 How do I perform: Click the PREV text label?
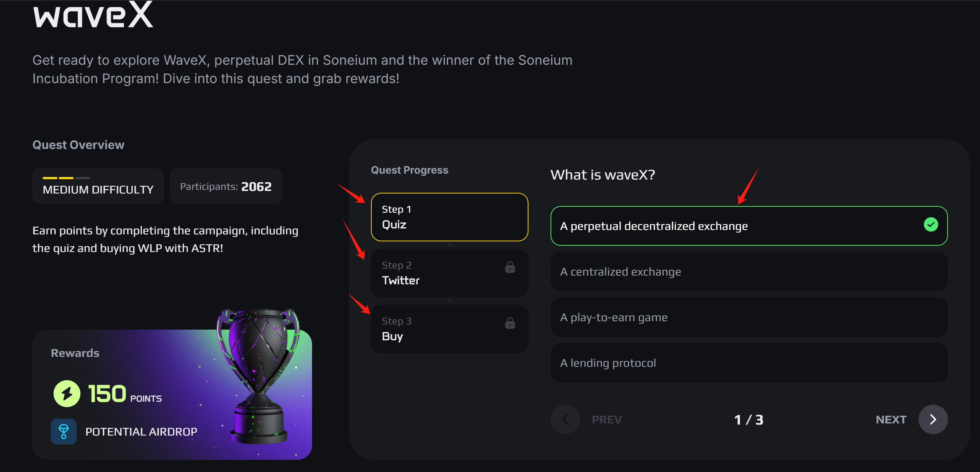[x=606, y=419]
